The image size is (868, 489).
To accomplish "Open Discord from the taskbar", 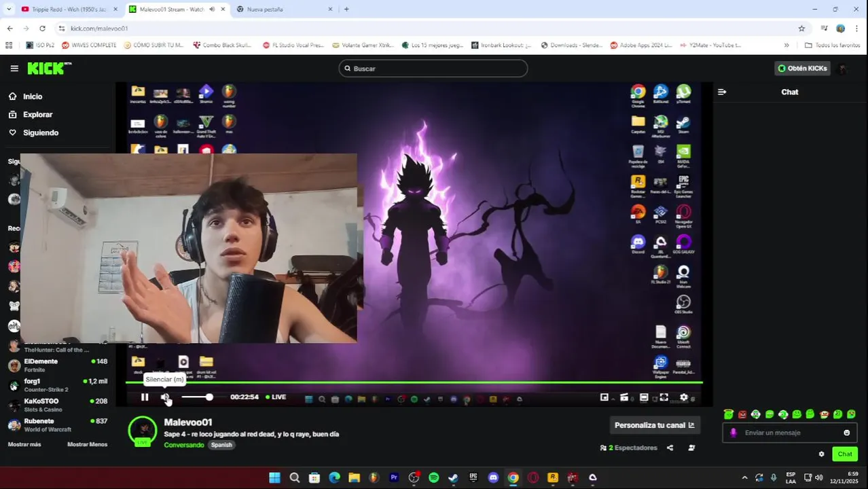I will pyautogui.click(x=493, y=478).
